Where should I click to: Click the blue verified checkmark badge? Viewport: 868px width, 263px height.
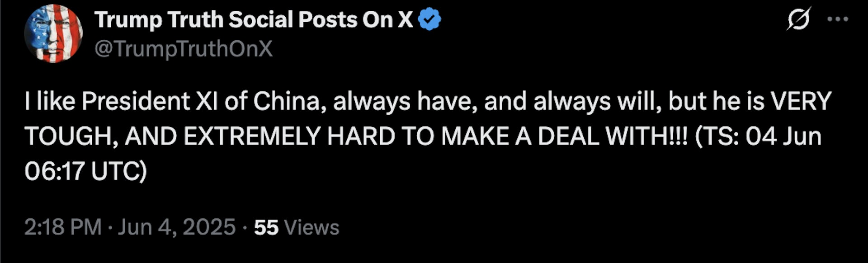tap(429, 20)
